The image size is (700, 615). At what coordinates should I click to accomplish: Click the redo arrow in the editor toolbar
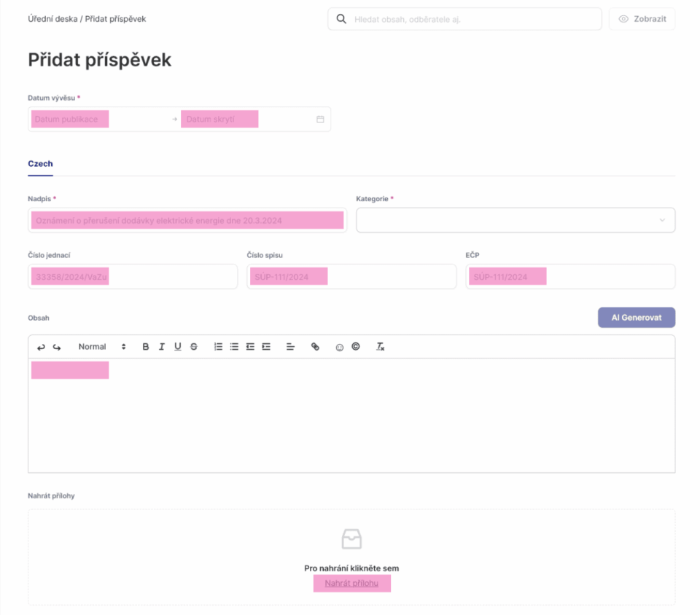click(57, 347)
